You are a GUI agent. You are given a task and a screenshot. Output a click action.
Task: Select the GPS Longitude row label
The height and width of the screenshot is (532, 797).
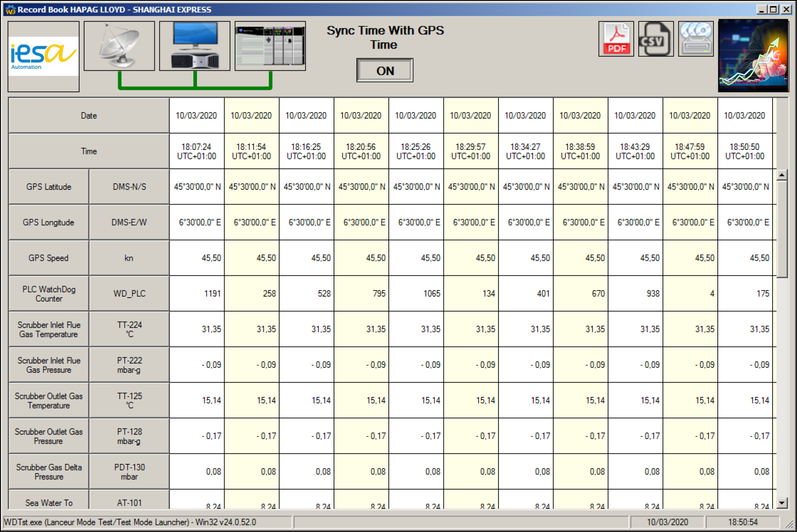click(49, 222)
